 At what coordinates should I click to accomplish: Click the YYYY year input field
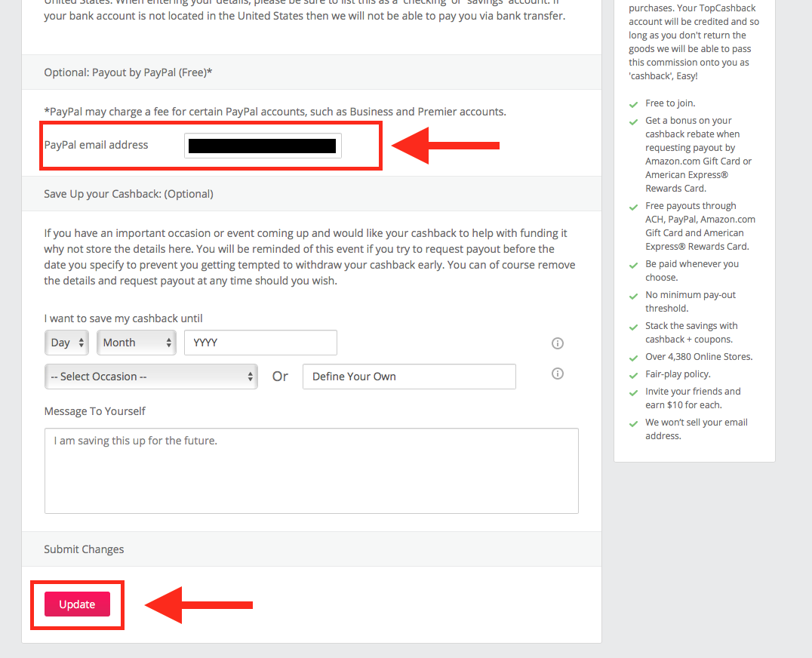click(260, 343)
